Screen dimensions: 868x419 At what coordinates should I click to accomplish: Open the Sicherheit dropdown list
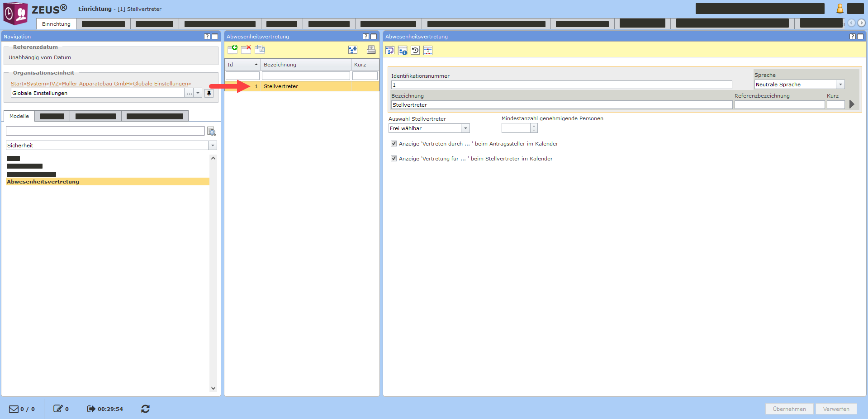pos(212,146)
